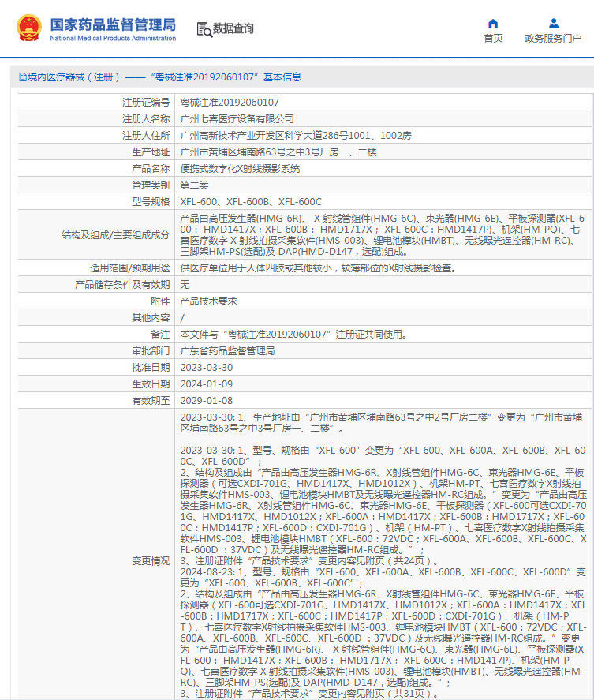The height and width of the screenshot is (700, 594).
Task: Click National Medical Products Administration text
Action: (113, 39)
